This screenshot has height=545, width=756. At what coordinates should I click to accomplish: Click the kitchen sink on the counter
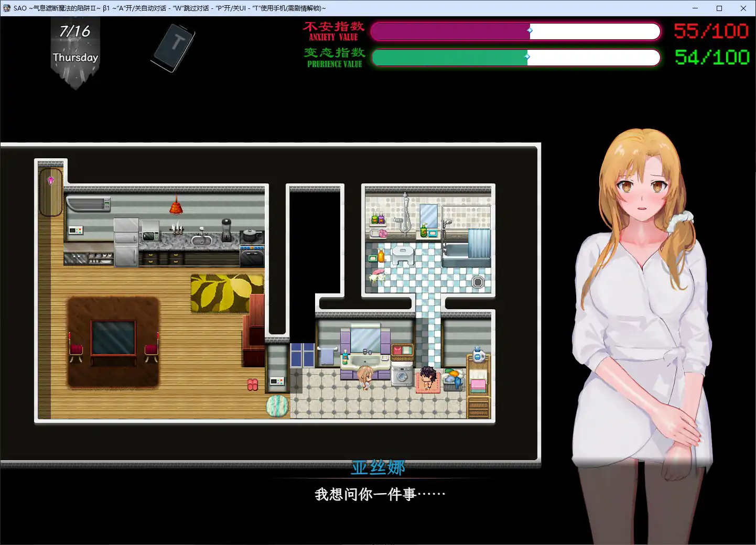(202, 240)
